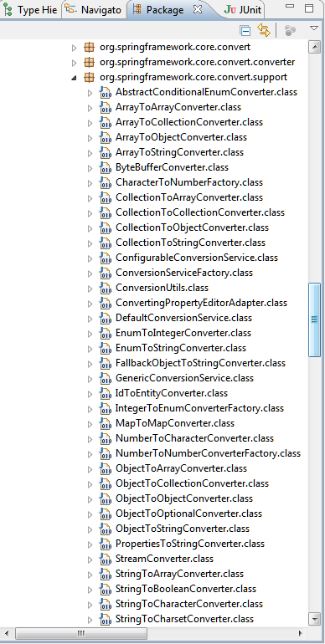Click the StreamConverter.class file icon
Screen dimensions: 325x644
106,560
